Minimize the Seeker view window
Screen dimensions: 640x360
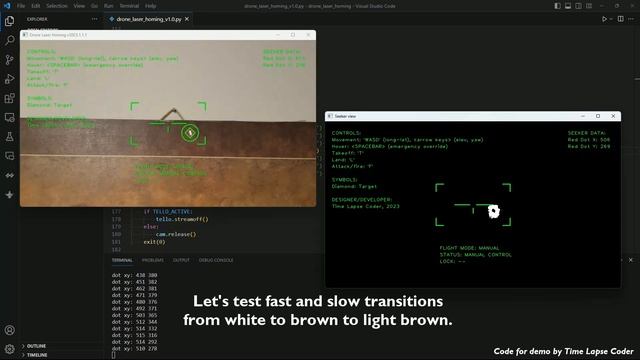[x=583, y=116]
